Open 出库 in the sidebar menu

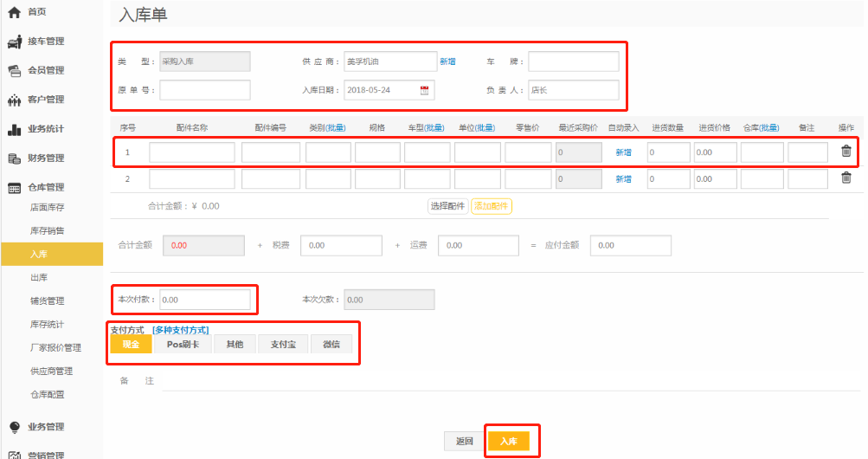[39, 278]
